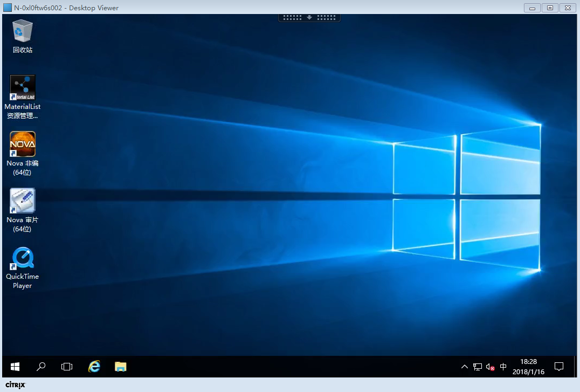Viewport: 580px width, 392px height.
Task: Open the clock showing 18:28
Action: pos(528,367)
